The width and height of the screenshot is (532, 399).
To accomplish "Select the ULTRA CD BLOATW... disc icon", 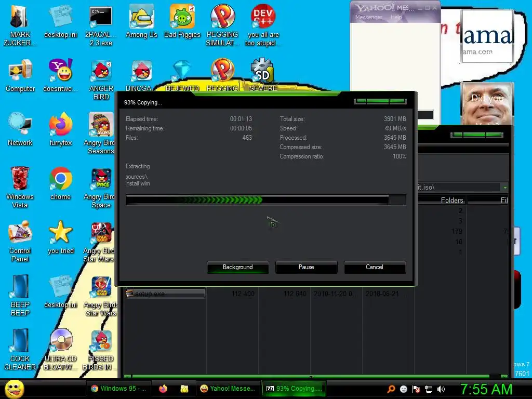I will coord(60,350).
